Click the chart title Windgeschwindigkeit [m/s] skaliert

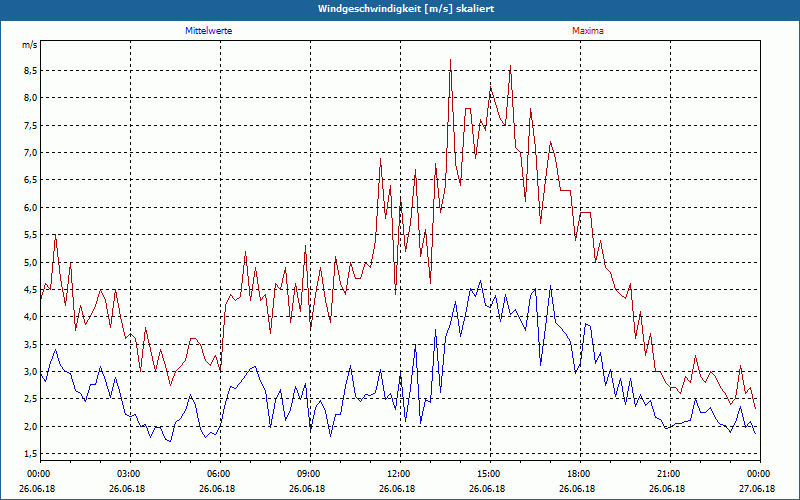tap(406, 9)
